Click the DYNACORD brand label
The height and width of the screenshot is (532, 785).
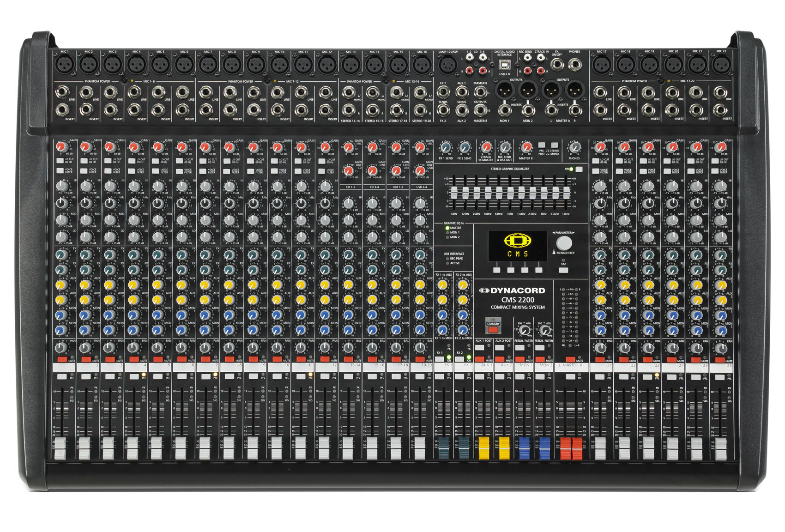pos(512,290)
